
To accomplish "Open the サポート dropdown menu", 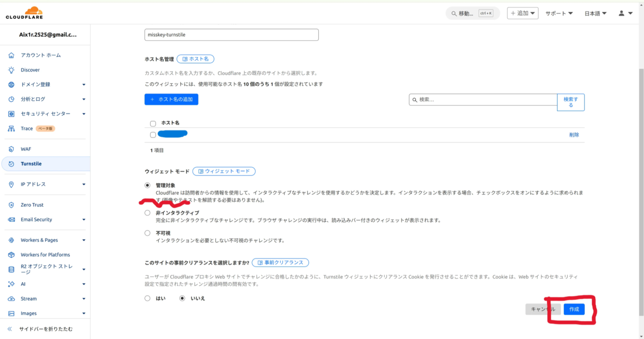I will click(559, 13).
